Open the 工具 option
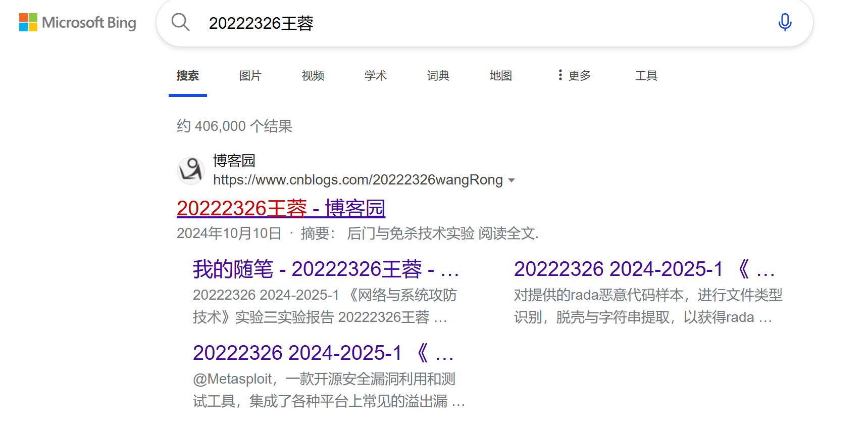This screenshot has height=422, width=868. point(646,76)
